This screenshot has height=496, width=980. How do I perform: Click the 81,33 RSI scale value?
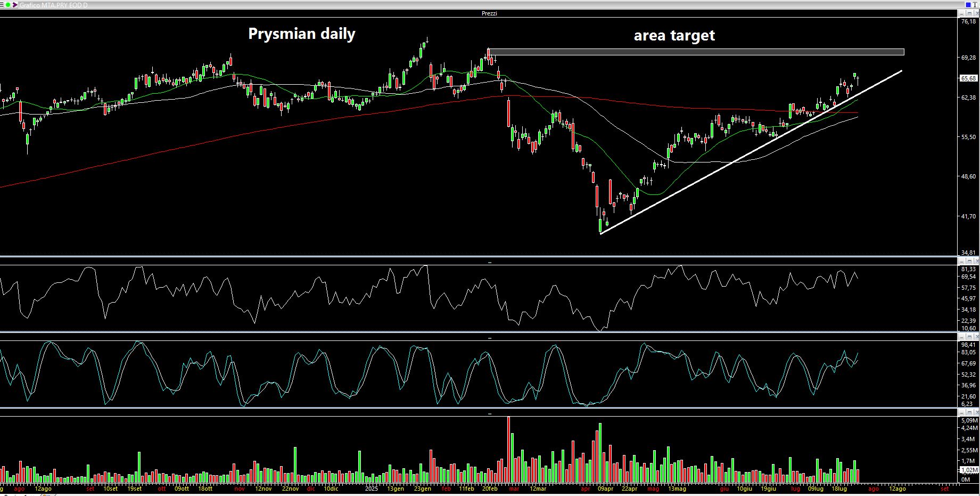tap(968, 270)
